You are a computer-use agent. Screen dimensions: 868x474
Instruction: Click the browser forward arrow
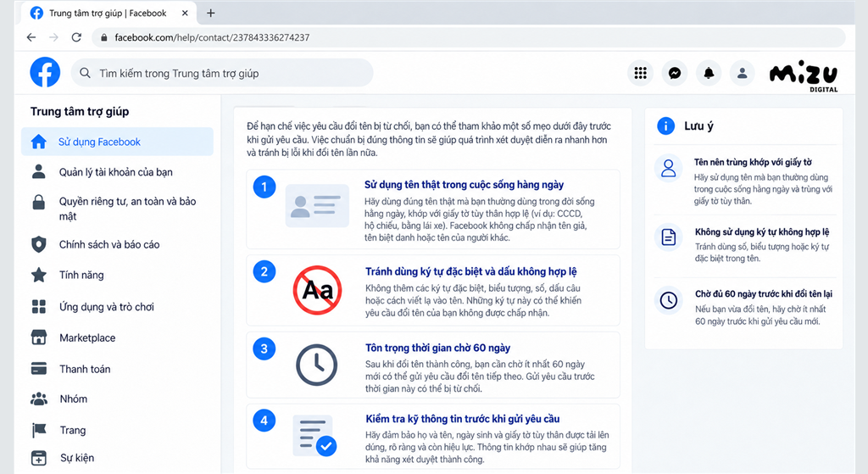pyautogui.click(x=53, y=37)
